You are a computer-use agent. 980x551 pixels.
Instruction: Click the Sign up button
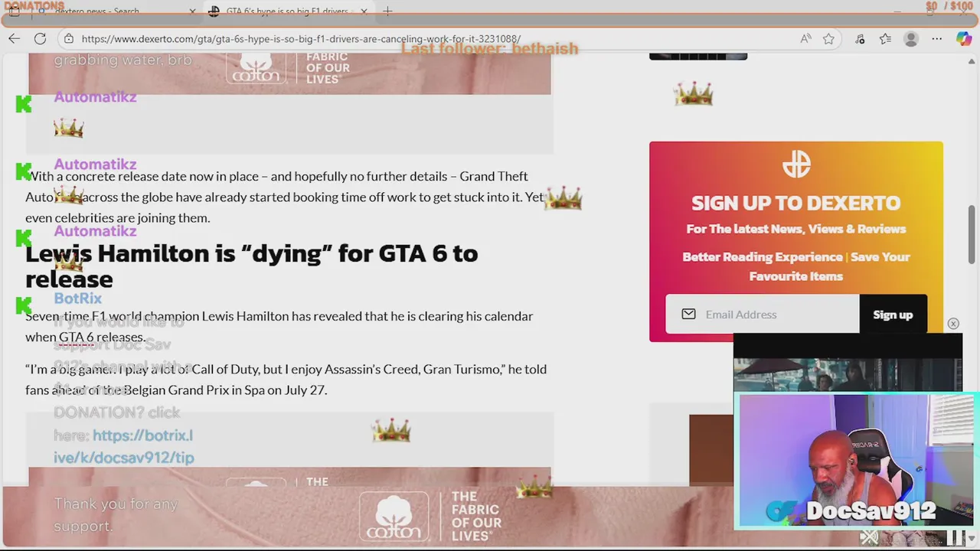(x=893, y=315)
